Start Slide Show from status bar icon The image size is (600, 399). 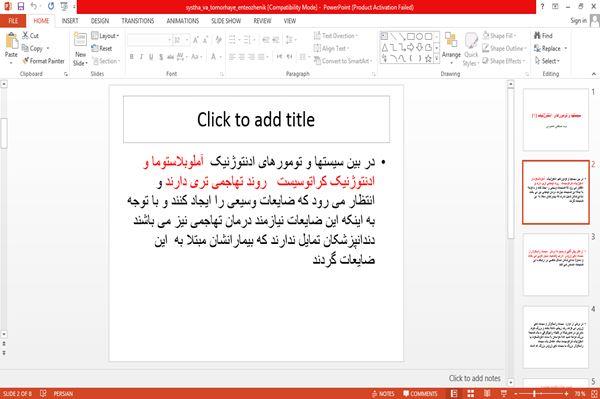pos(504,394)
